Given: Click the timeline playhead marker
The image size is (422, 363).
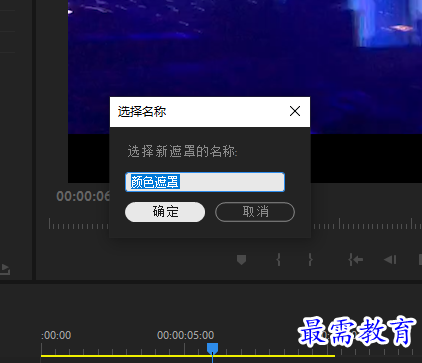Looking at the screenshot, I should coord(212,348).
